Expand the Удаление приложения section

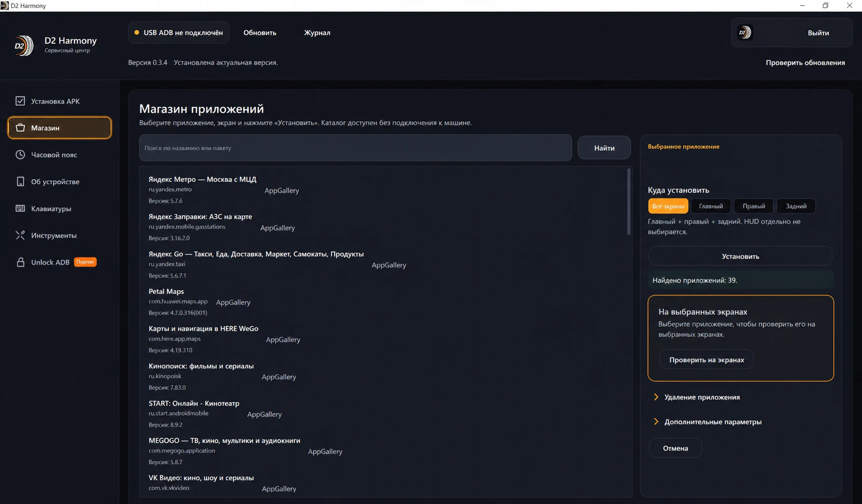pos(697,397)
